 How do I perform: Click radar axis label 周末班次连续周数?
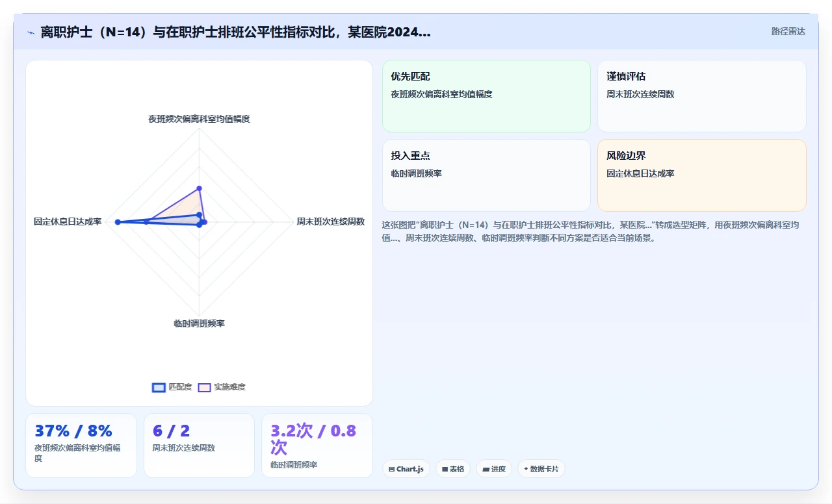(x=331, y=221)
